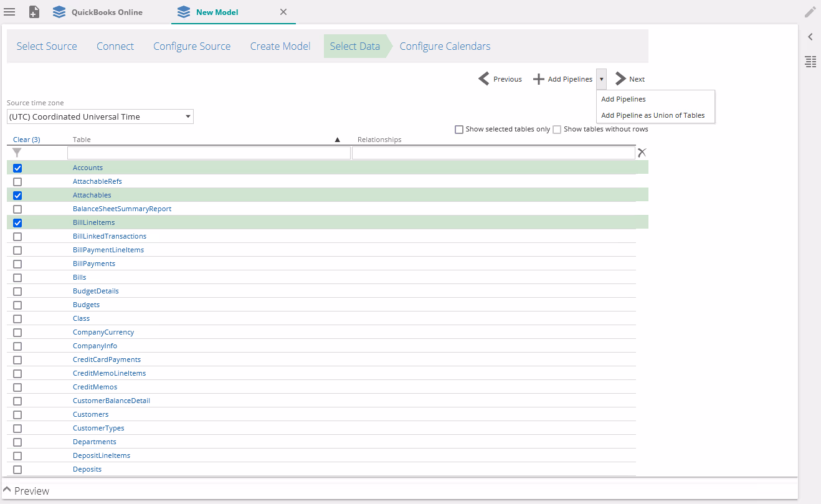Click Clear (3) selection link
821x504 pixels.
click(x=26, y=140)
